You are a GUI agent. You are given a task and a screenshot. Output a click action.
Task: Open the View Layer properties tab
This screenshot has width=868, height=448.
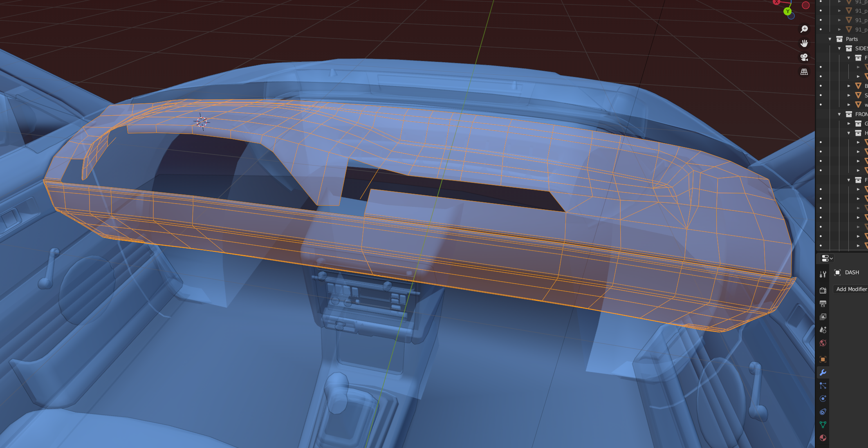[x=823, y=317]
